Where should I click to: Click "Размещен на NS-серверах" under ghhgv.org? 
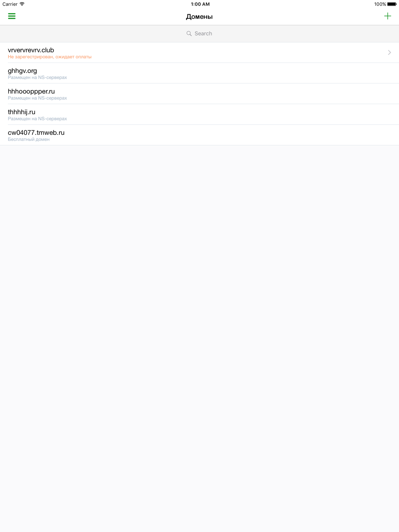[38, 77]
